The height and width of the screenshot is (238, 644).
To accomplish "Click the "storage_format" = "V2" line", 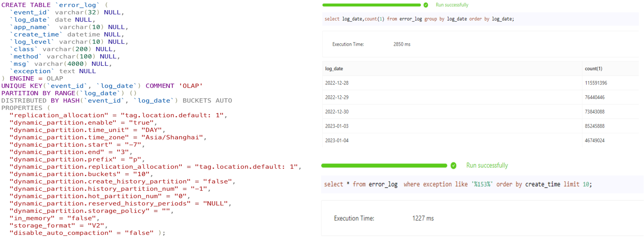I will 58,225.
